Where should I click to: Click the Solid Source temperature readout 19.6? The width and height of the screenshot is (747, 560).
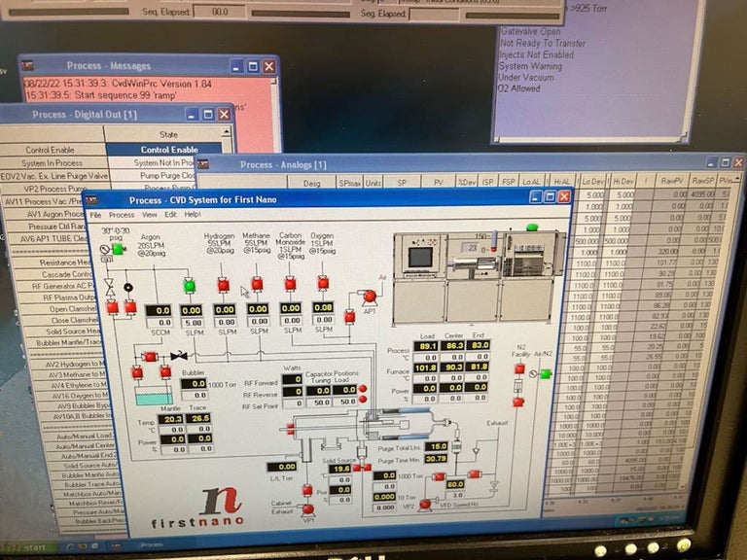click(341, 469)
